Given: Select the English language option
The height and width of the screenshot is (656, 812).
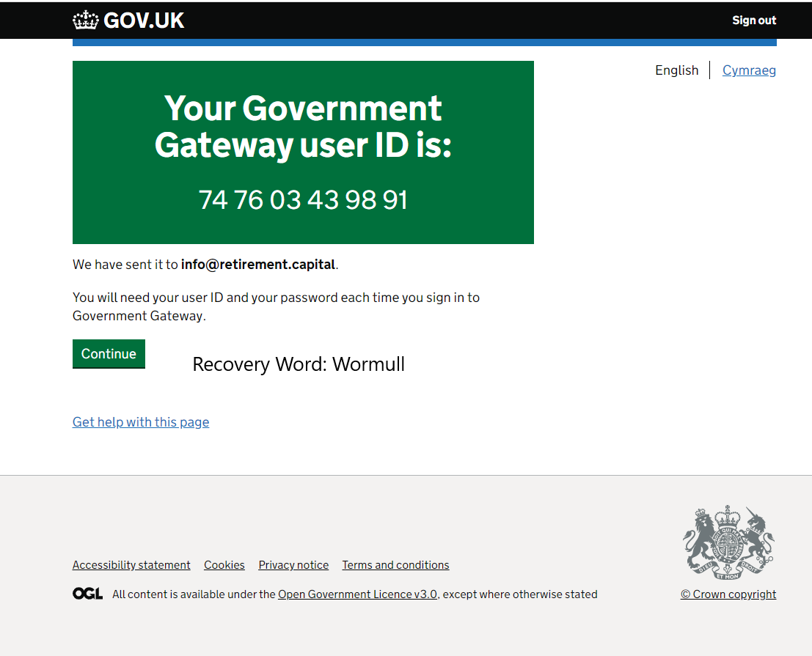Looking at the screenshot, I should tap(677, 70).
